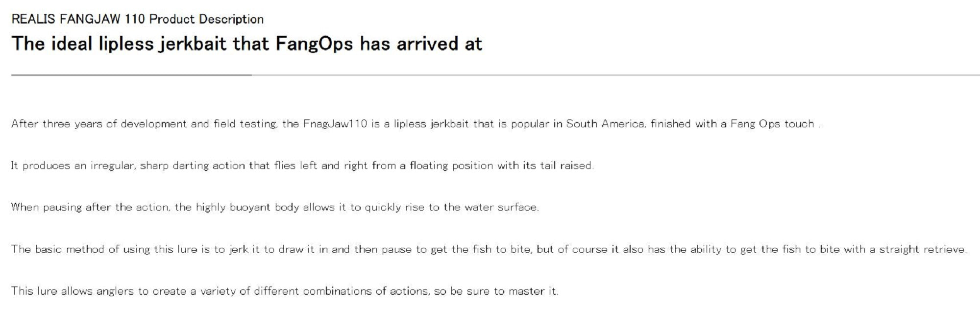Click the bold lipless jerkbait headline
This screenshot has width=980, height=310.
pos(246,44)
